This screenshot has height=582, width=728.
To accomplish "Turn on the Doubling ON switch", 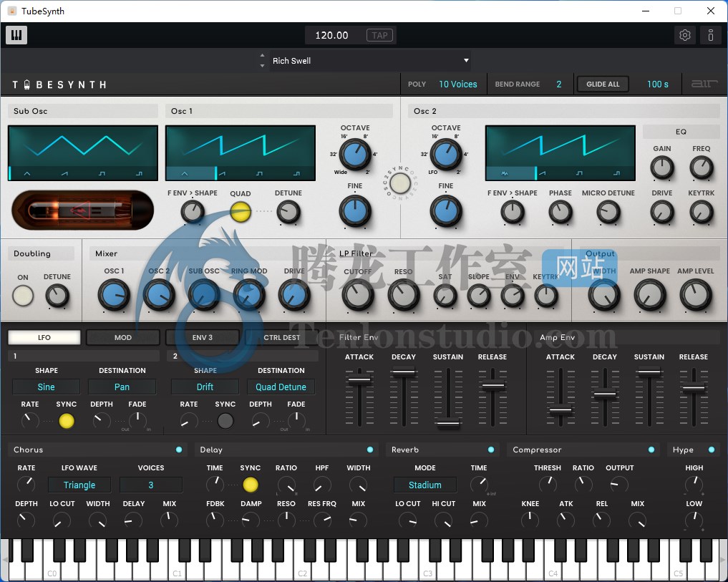I will coord(23,296).
